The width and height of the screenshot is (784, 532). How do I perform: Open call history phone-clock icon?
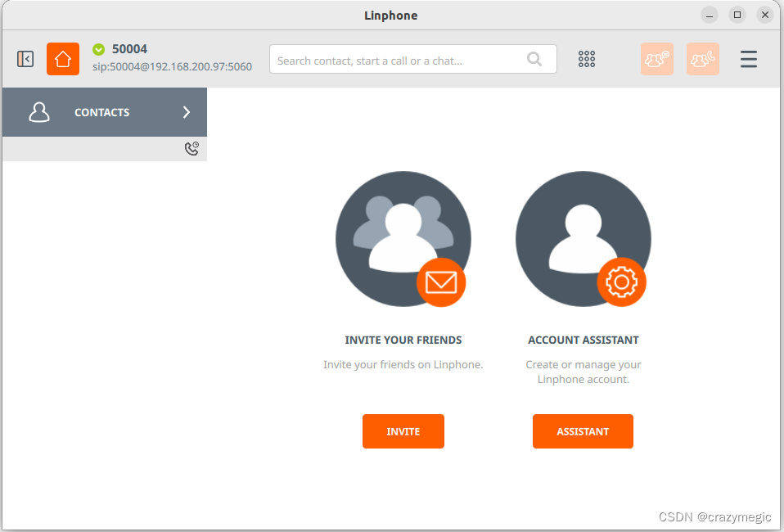[192, 148]
